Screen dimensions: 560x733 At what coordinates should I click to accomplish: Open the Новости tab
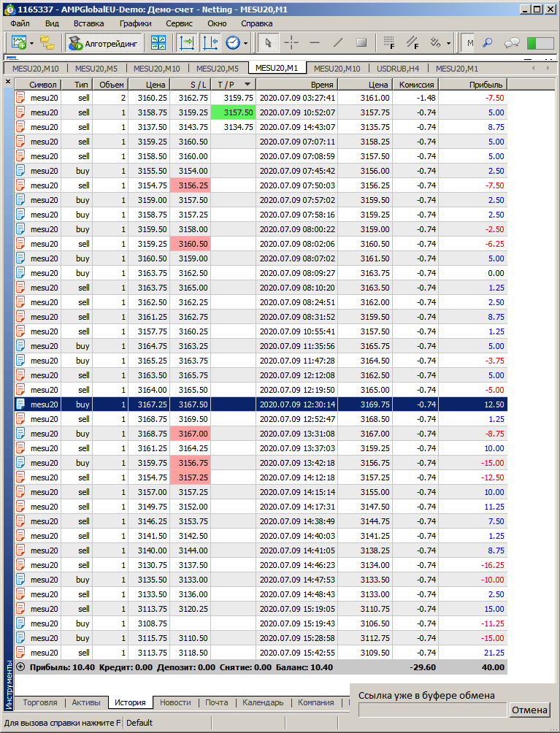pyautogui.click(x=175, y=702)
